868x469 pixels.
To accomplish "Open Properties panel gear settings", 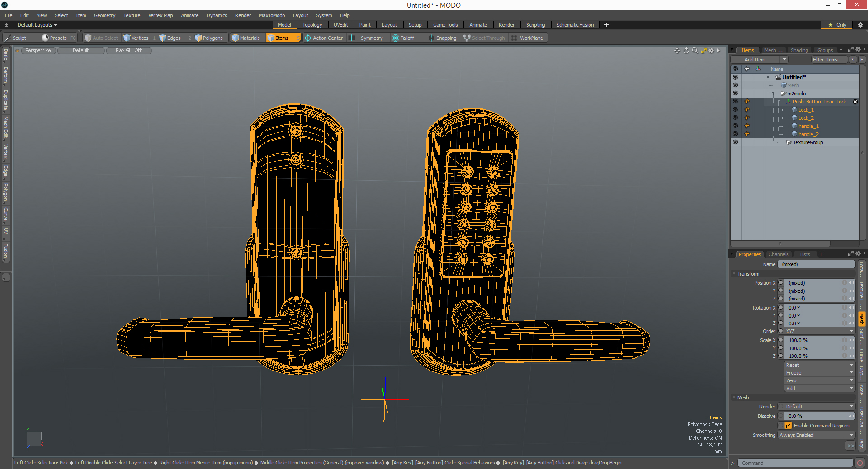I will coord(858,254).
